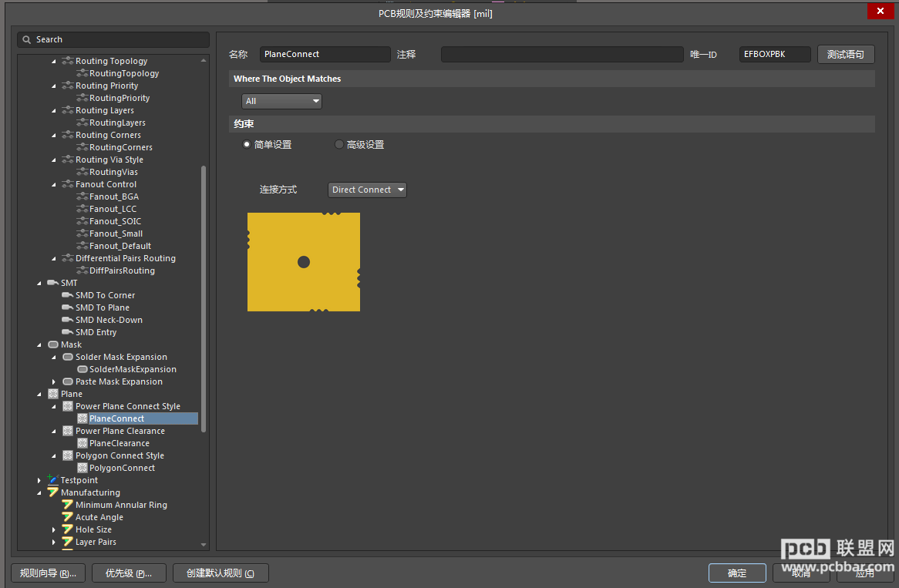Viewport: 899px width, 588px height.
Task: Click the Testpoint category icon
Action: click(52, 480)
